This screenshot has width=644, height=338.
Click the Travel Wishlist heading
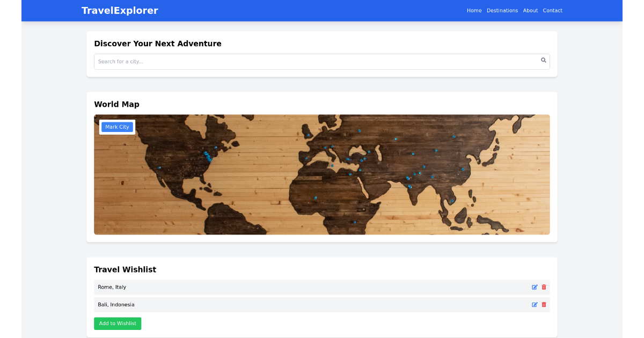pos(125,269)
